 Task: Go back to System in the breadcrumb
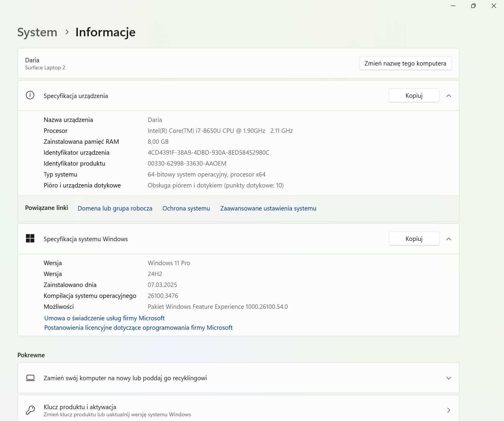pos(37,32)
